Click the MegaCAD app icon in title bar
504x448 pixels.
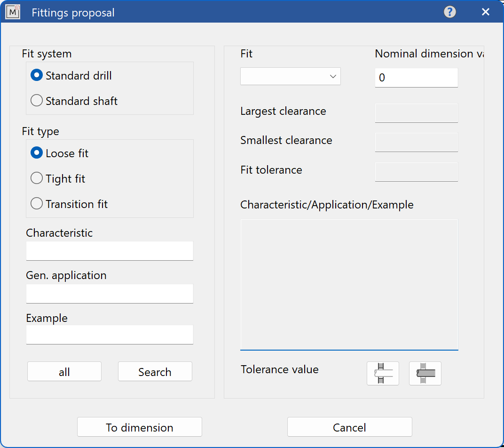pyautogui.click(x=13, y=12)
